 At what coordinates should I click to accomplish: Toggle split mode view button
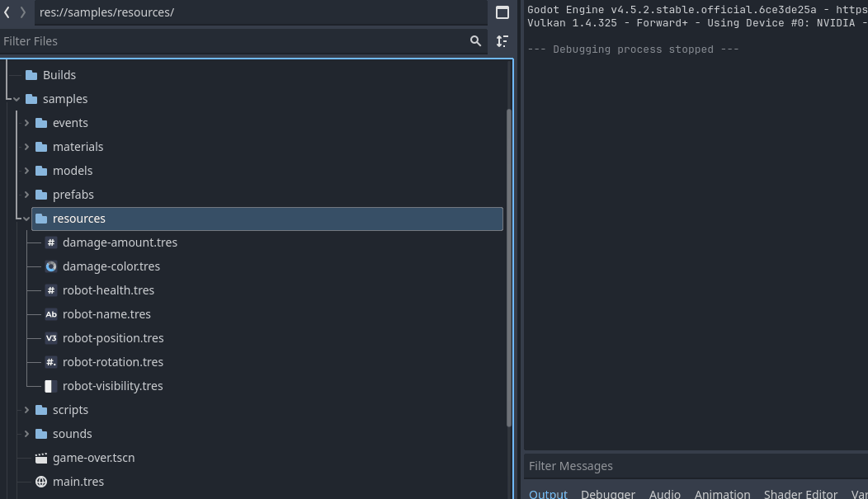coord(502,12)
